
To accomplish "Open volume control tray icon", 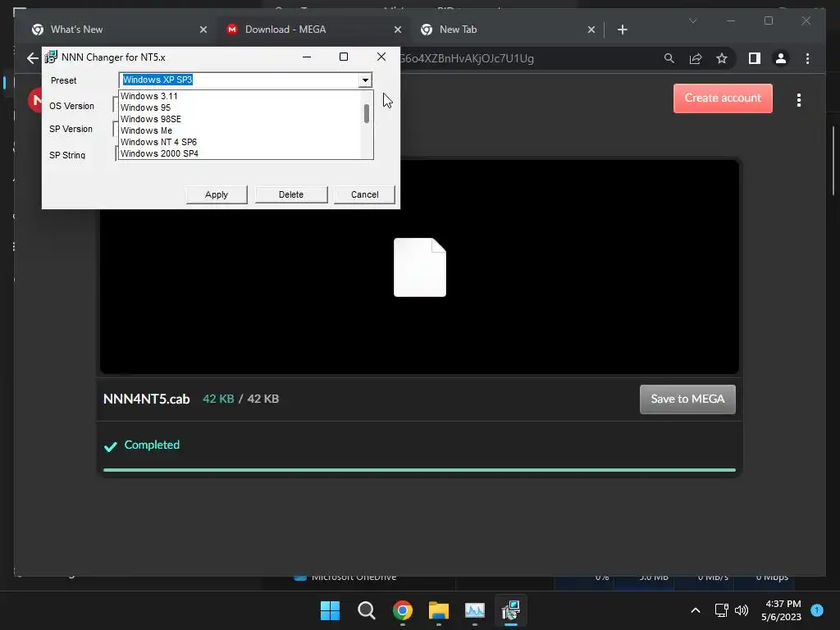I will coord(742,610).
